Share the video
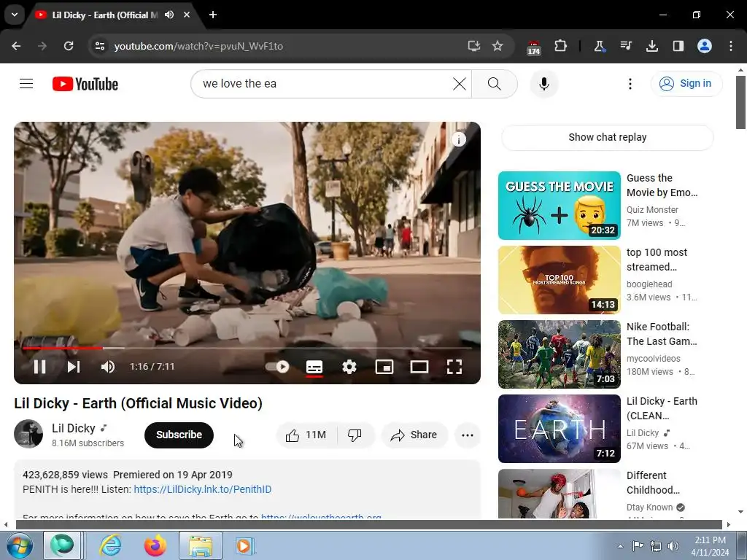 tap(414, 435)
